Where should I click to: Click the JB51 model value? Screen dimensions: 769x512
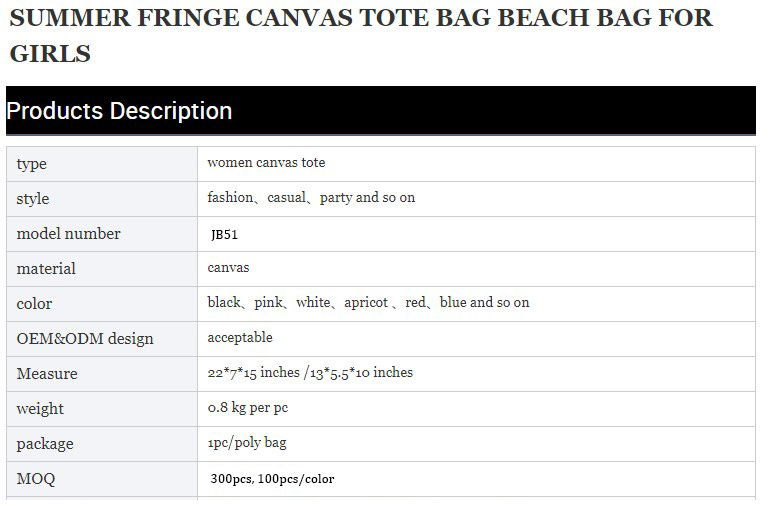point(224,234)
